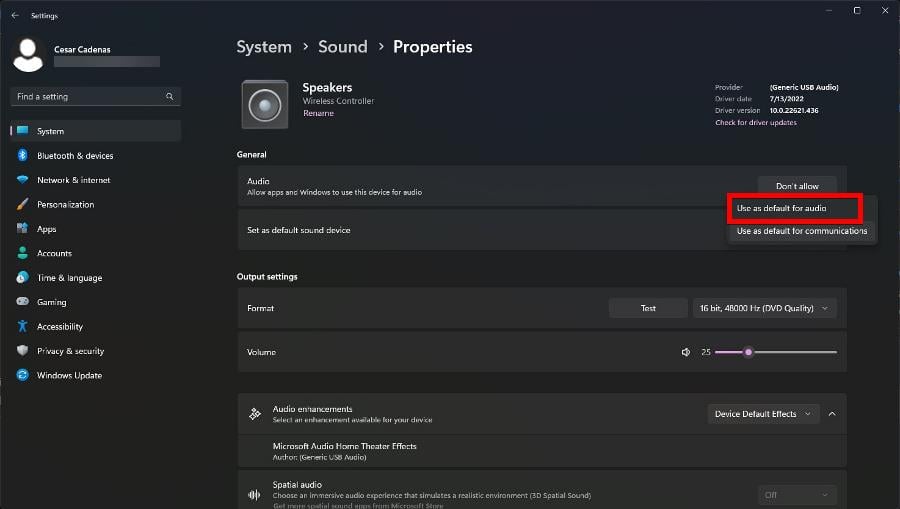Select Use as default for communications
Image resolution: width=900 pixels, height=509 pixels.
point(802,231)
